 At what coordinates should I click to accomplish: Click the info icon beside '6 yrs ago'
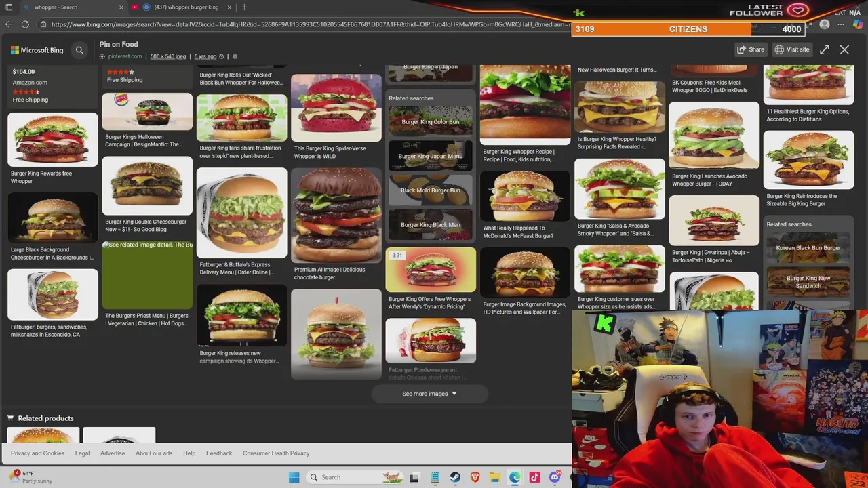coord(235,56)
